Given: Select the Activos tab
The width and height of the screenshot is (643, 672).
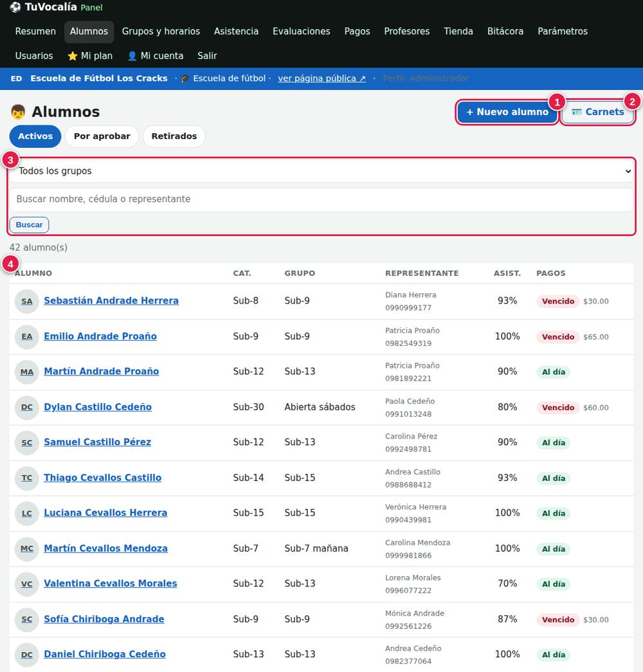Looking at the screenshot, I should tap(35, 136).
